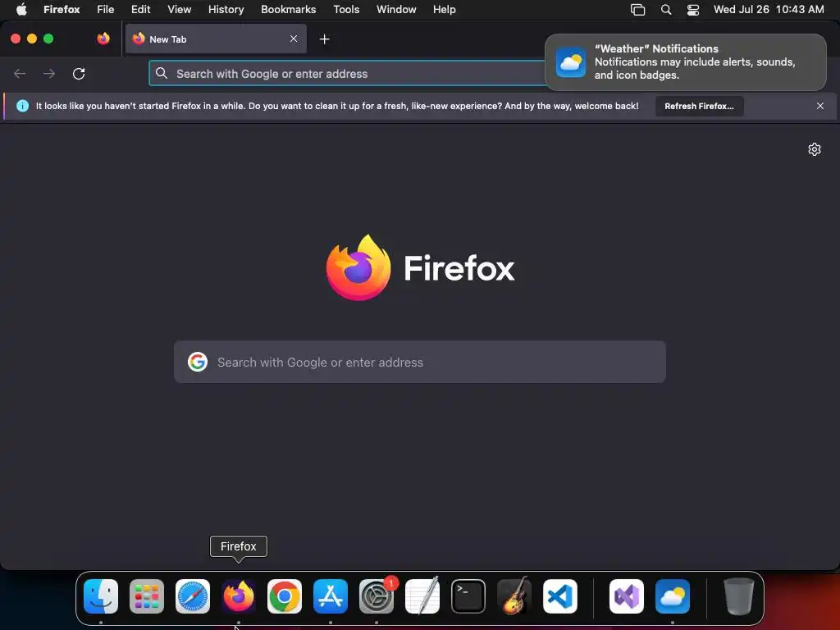Open GarageBand from the Dock

514,596
